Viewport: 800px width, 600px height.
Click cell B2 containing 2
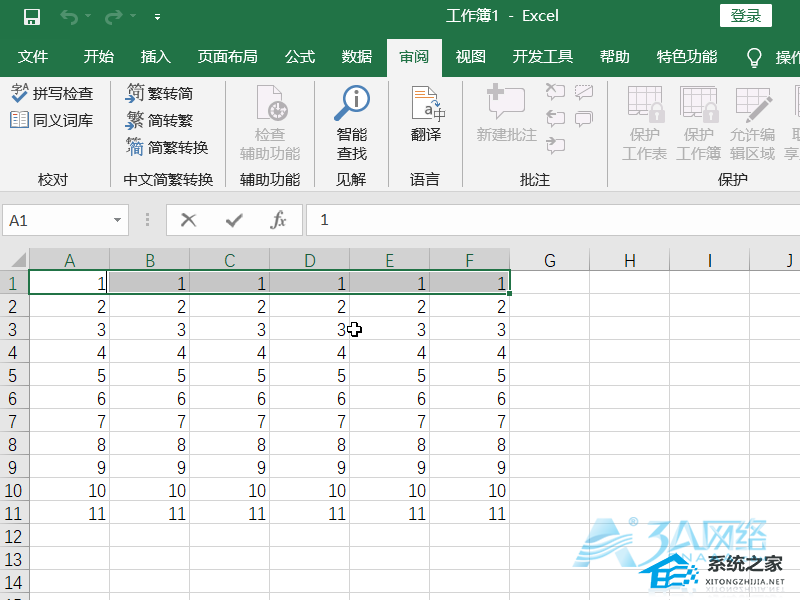pyautogui.click(x=149, y=306)
